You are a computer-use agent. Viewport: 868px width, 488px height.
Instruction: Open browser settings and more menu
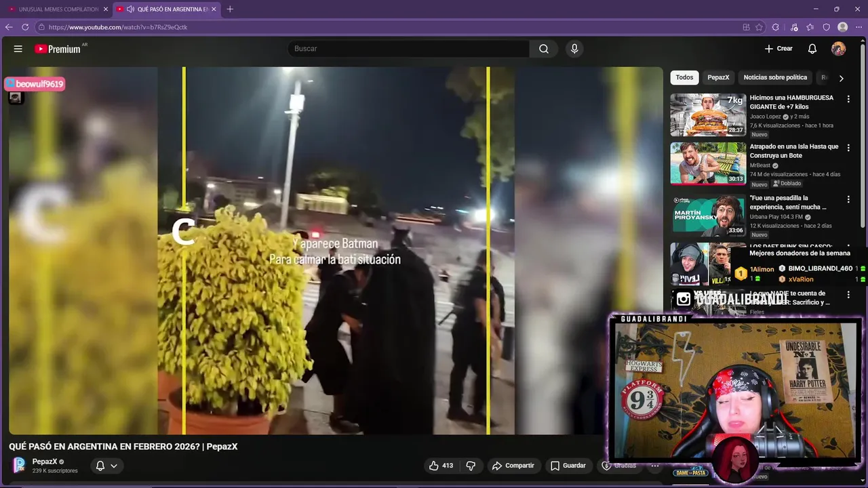point(859,27)
